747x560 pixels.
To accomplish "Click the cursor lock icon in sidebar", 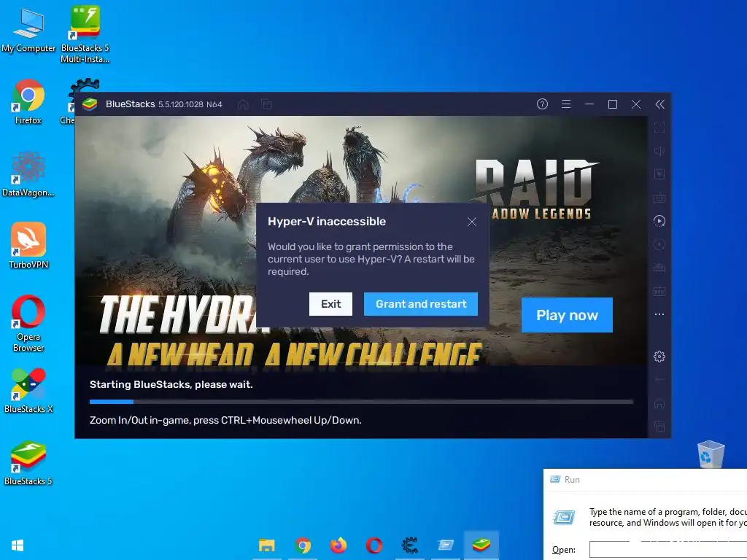I will [659, 174].
